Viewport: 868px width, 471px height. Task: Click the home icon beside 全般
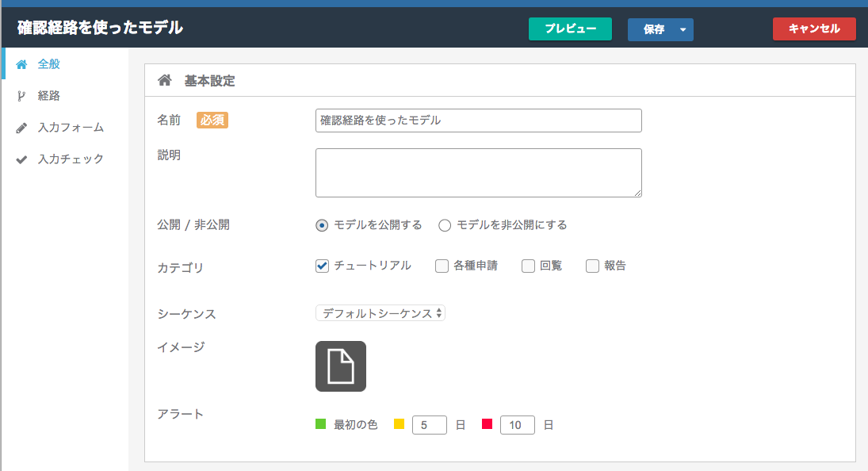(x=21, y=64)
